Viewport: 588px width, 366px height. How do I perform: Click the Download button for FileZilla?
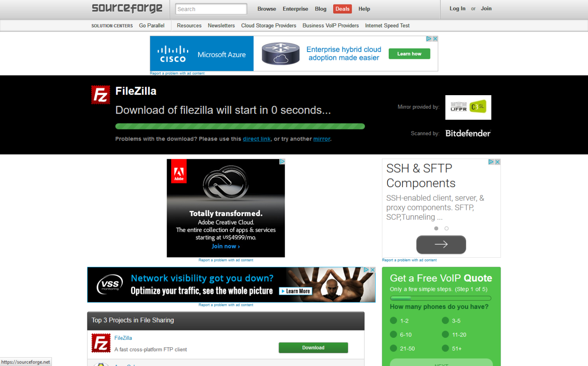point(313,347)
